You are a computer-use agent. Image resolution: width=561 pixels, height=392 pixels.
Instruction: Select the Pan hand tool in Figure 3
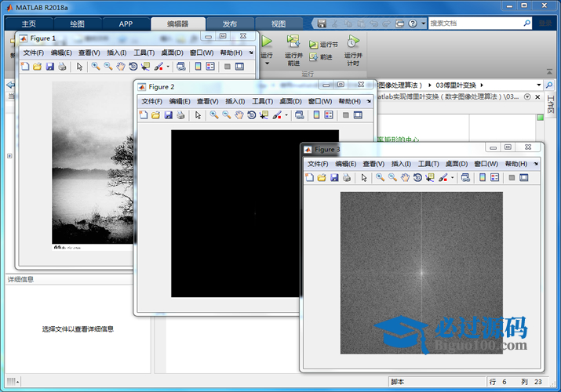[x=405, y=178]
